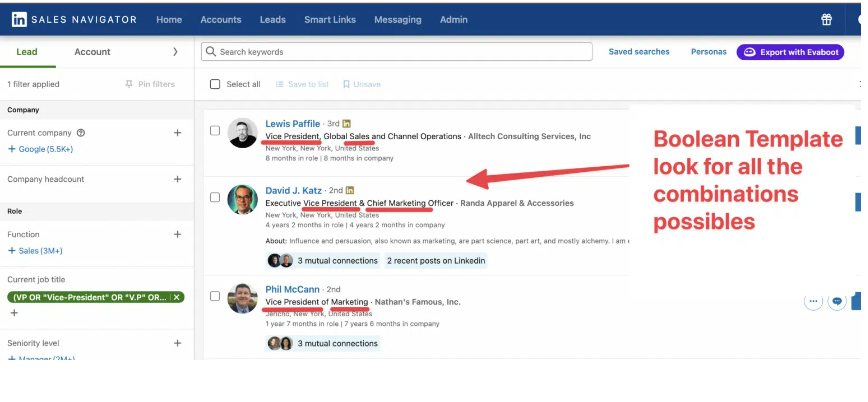Viewport: 868px width, 402px height.
Task: Open Saved searches
Action: 639,51
